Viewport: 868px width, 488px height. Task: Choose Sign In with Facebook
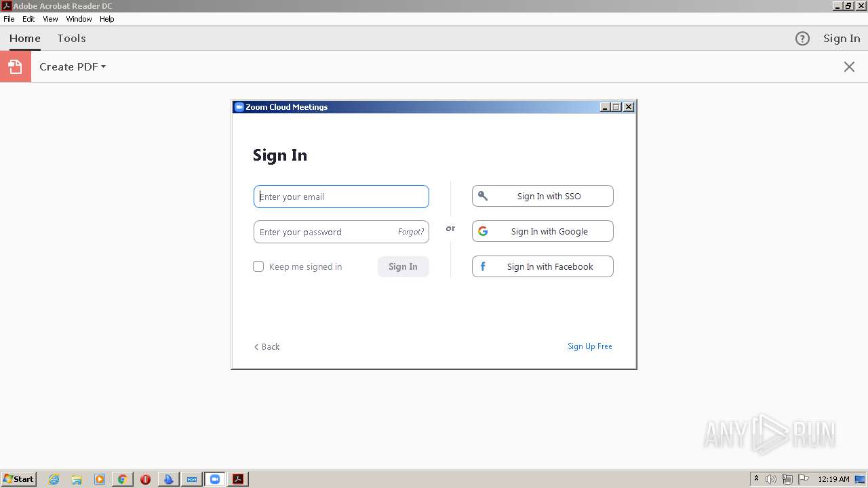[x=542, y=266]
